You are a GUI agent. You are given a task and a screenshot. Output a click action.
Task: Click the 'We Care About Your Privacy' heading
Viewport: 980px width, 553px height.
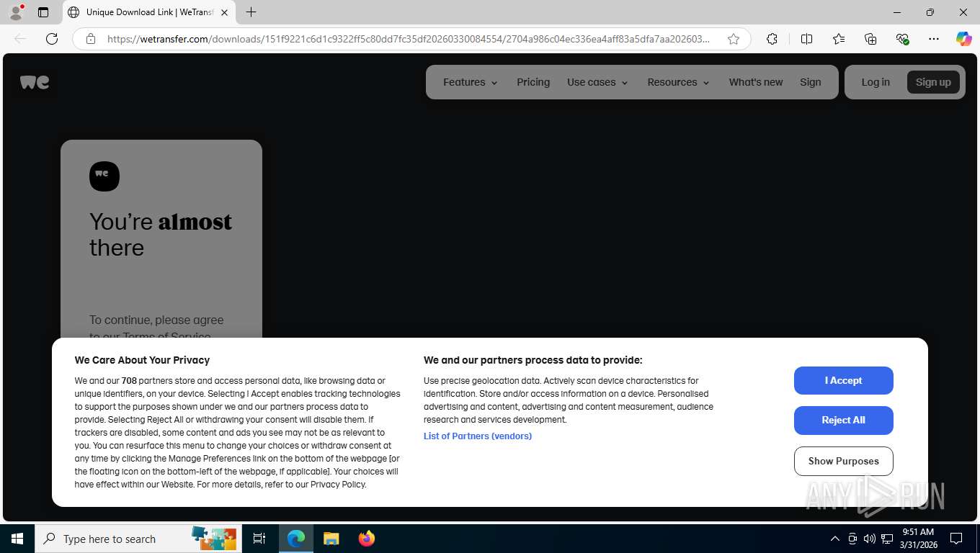[x=142, y=360]
